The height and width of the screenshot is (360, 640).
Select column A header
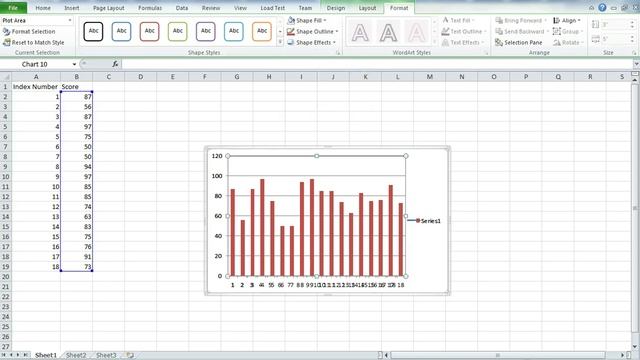pyautogui.click(x=36, y=77)
